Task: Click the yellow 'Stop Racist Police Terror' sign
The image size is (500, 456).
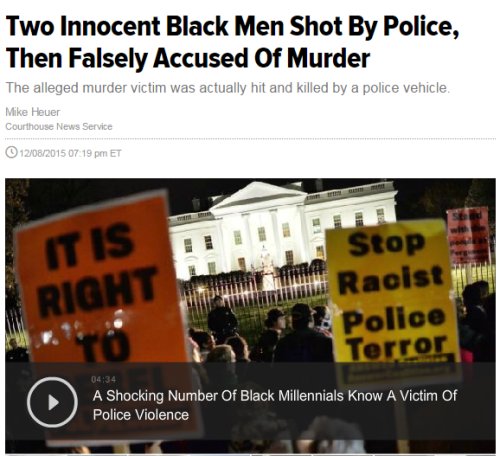Action: tap(393, 293)
